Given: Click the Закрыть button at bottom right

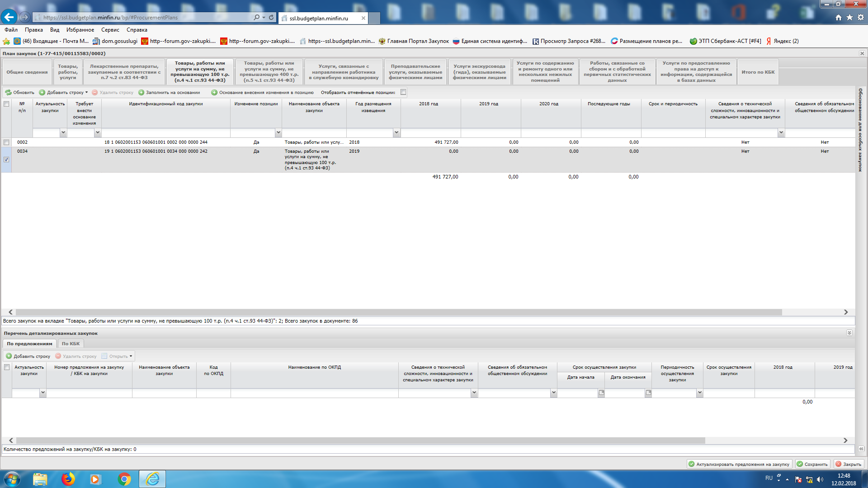Looking at the screenshot, I should (849, 464).
